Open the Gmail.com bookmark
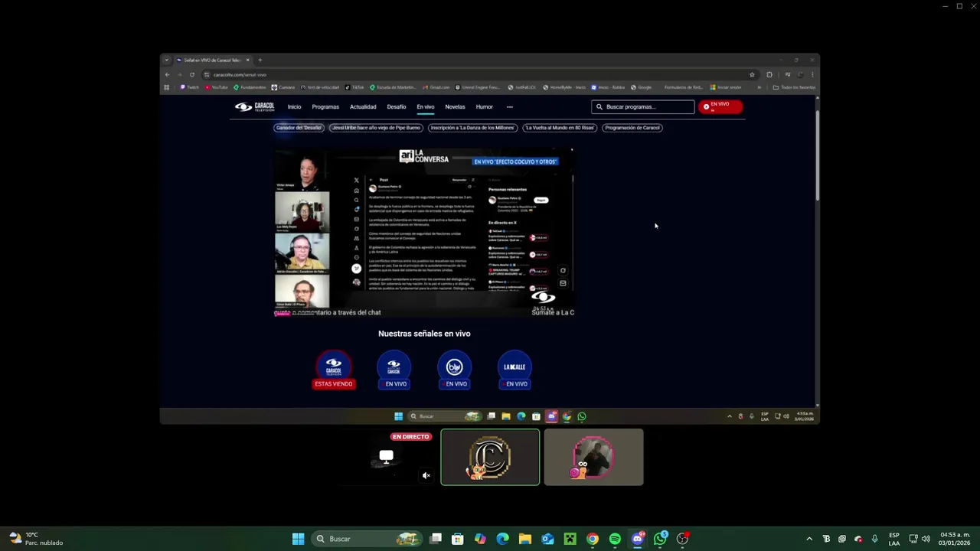Image resolution: width=980 pixels, height=551 pixels. [x=436, y=87]
